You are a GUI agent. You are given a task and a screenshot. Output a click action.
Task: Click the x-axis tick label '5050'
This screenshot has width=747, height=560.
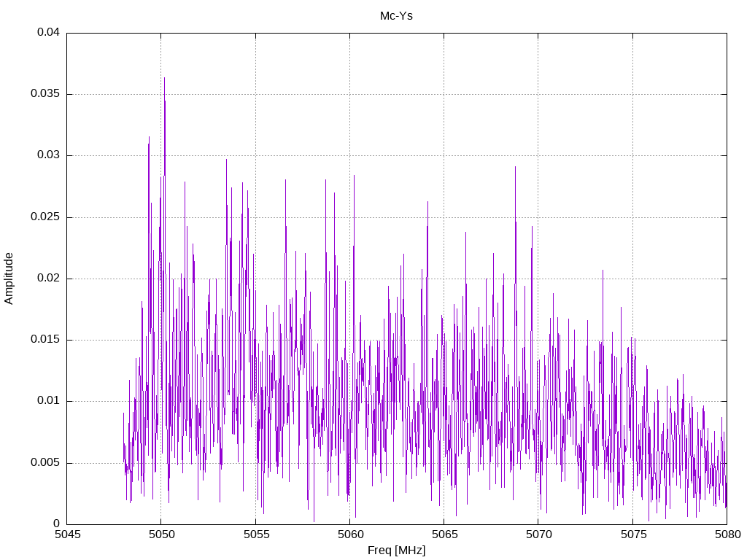(161, 534)
